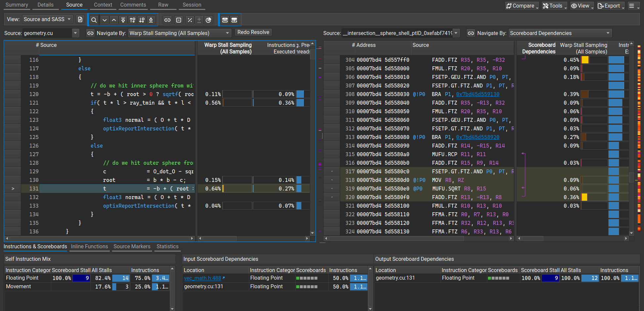
Task: Switch to the Details tab
Action: coord(46,5)
